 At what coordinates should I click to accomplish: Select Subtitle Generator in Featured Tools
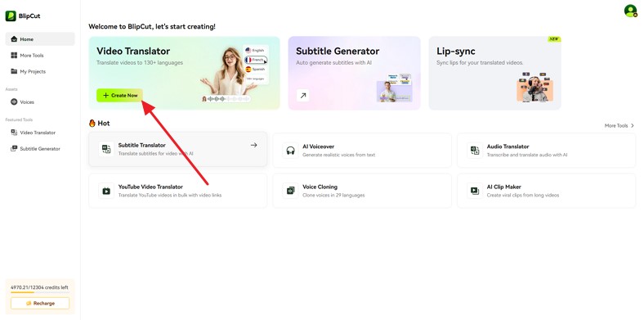pyautogui.click(x=40, y=148)
